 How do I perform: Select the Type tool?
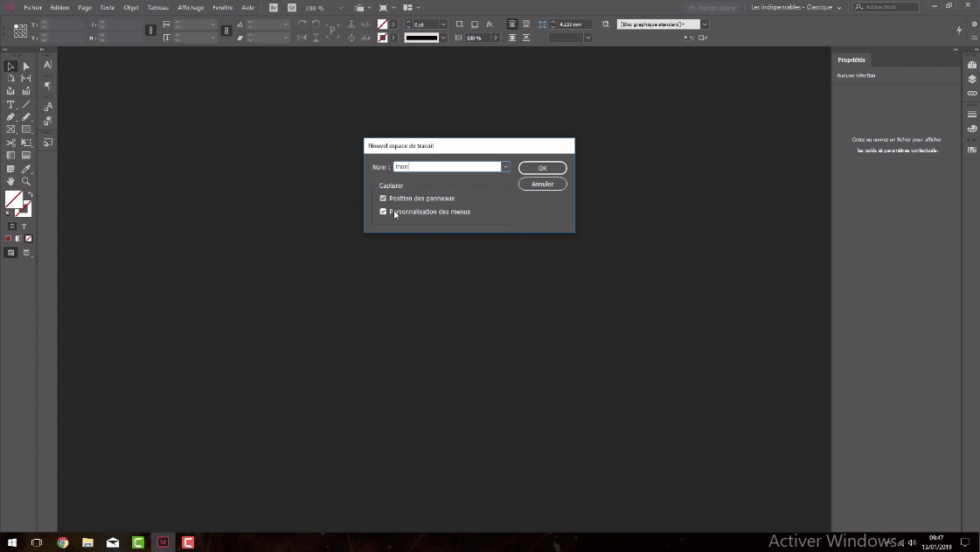(x=10, y=104)
